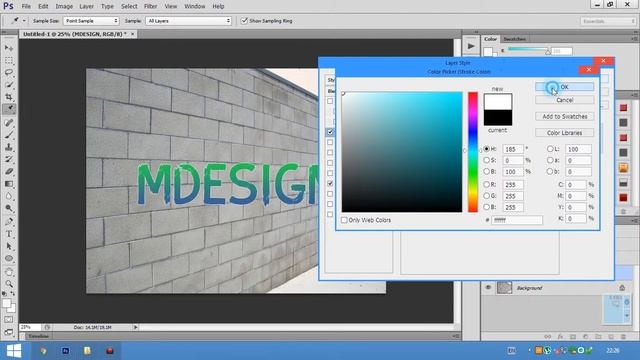640x360 pixels.
Task: Select the Spot Healing Brush tool
Action: click(9, 122)
